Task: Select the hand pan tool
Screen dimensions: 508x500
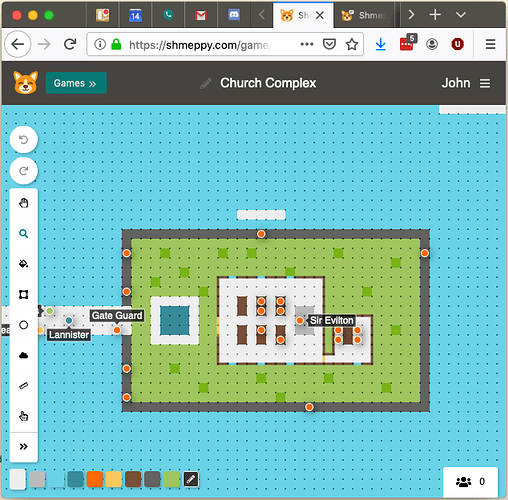Action: [x=23, y=203]
